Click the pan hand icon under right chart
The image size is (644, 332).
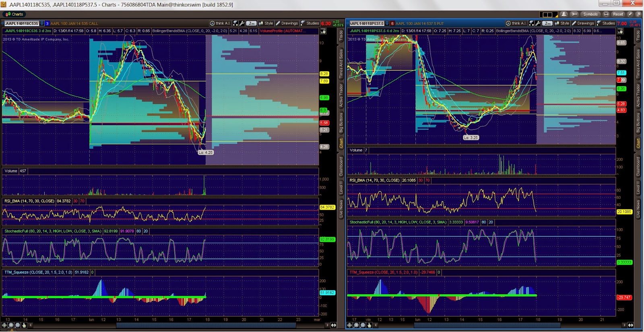pos(369,325)
